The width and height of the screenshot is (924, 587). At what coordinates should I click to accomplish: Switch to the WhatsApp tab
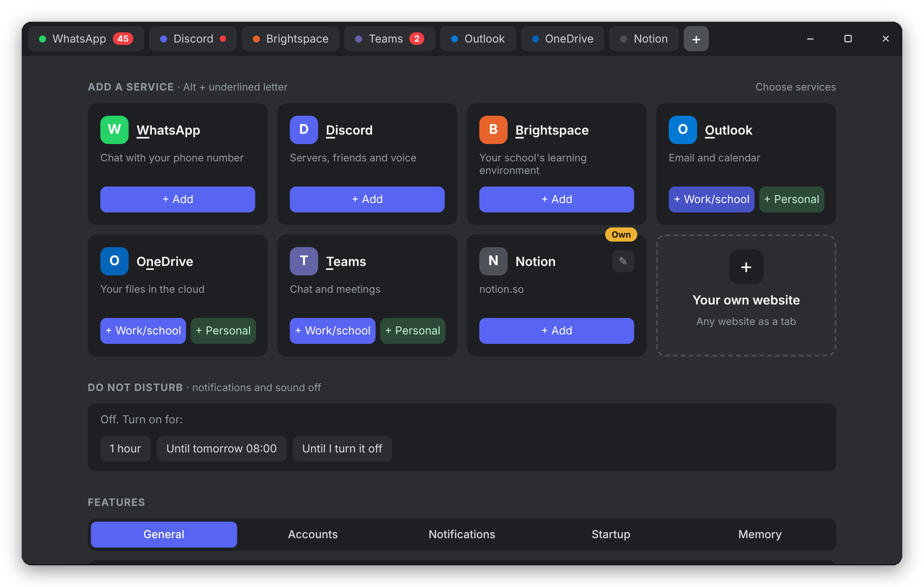pyautogui.click(x=86, y=39)
